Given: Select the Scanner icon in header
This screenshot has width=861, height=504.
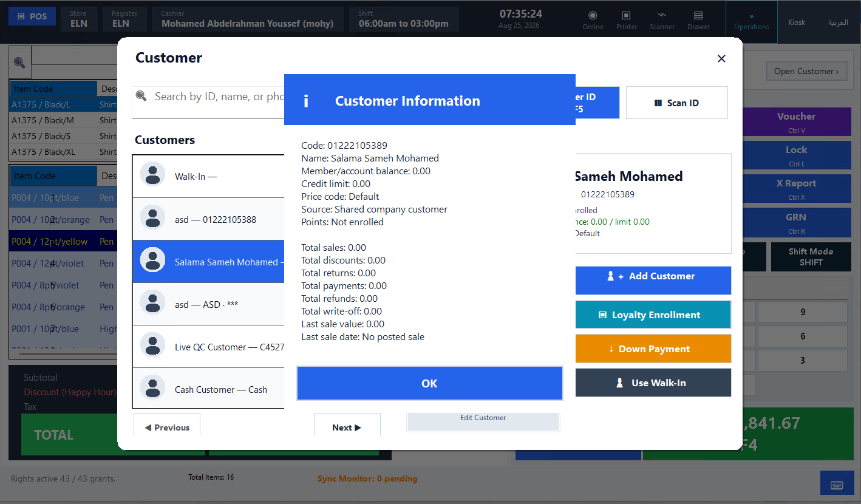Looking at the screenshot, I should pyautogui.click(x=662, y=15).
